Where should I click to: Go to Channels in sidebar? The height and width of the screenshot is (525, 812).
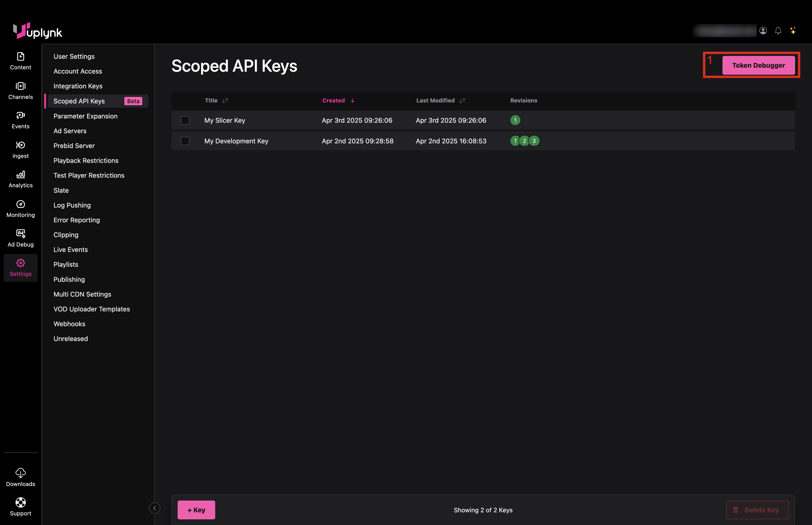pos(20,90)
